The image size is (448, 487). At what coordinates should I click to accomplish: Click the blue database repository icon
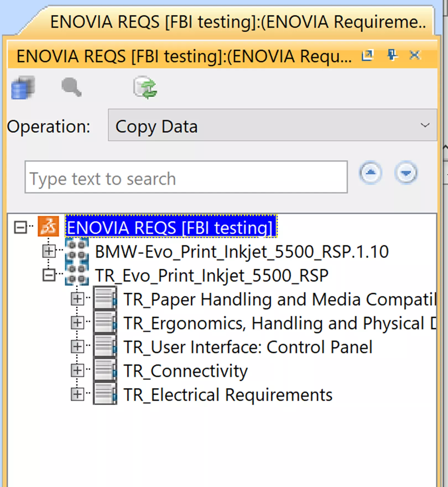tap(23, 88)
